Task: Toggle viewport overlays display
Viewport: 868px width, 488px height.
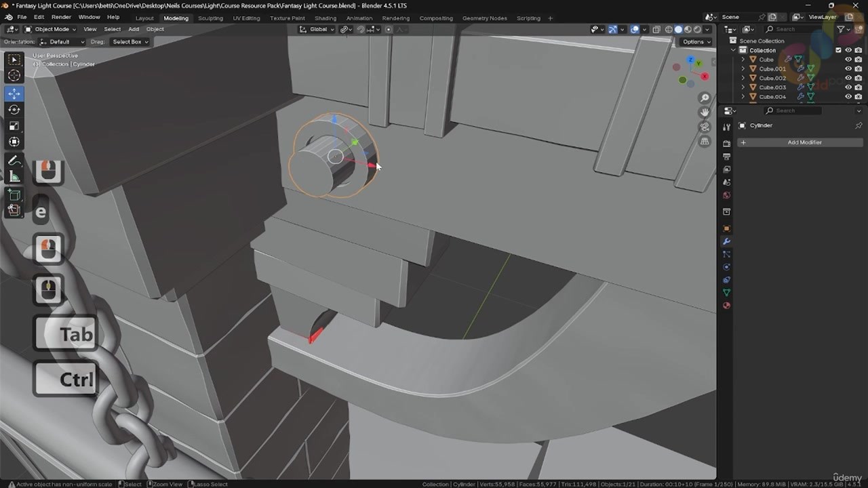Action: (635, 29)
